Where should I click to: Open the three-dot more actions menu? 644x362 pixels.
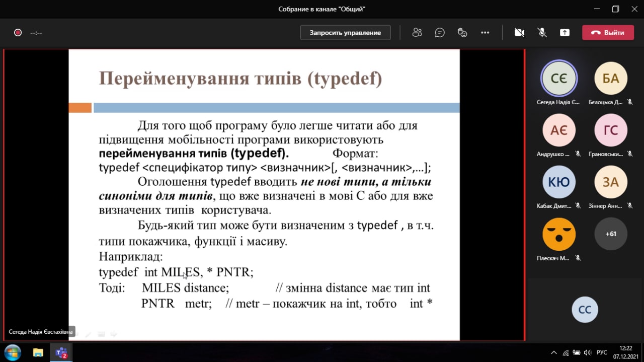(485, 33)
